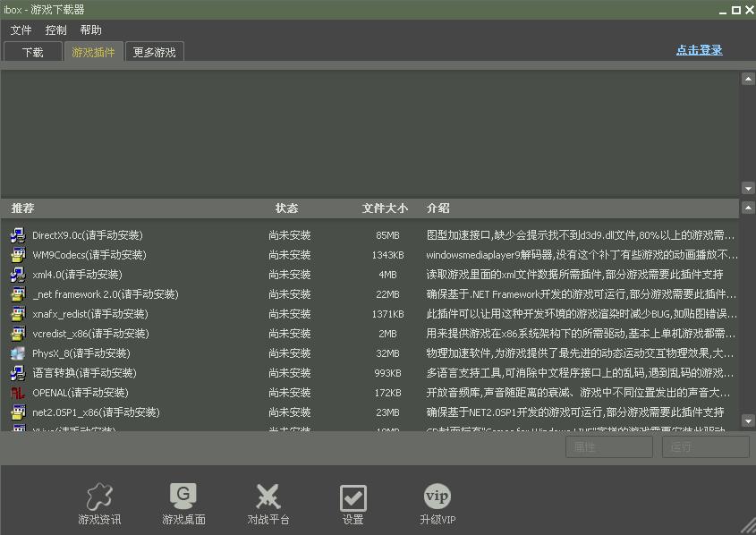Switch to the 下载 tab
The image size is (756, 535).
click(x=33, y=52)
